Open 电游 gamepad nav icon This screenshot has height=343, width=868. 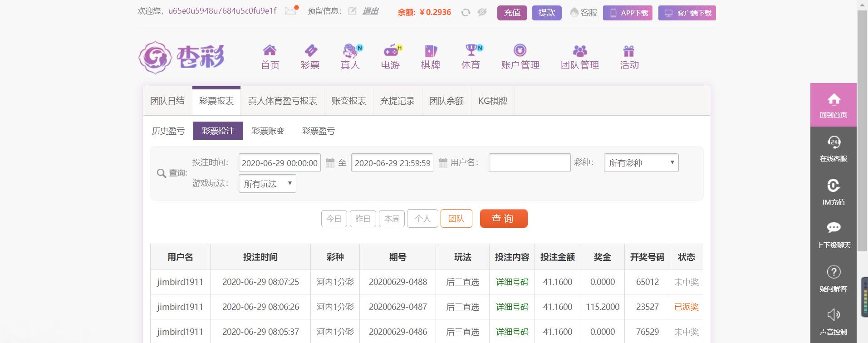[x=391, y=57]
